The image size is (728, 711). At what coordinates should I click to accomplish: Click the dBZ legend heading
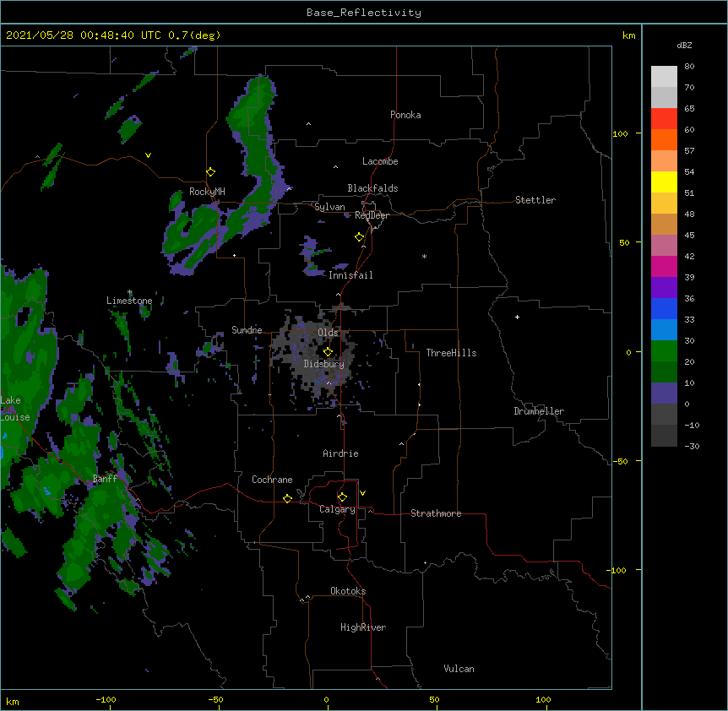coord(684,46)
